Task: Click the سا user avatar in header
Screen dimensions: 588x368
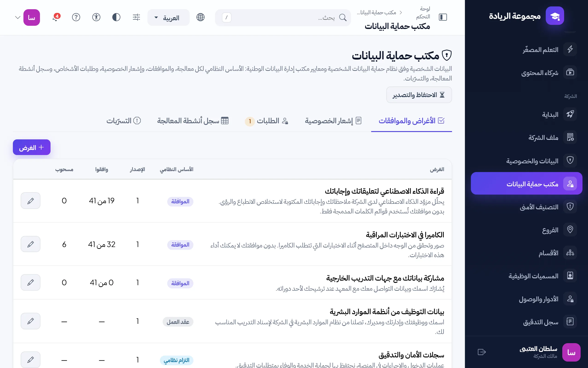Action: 32,17
